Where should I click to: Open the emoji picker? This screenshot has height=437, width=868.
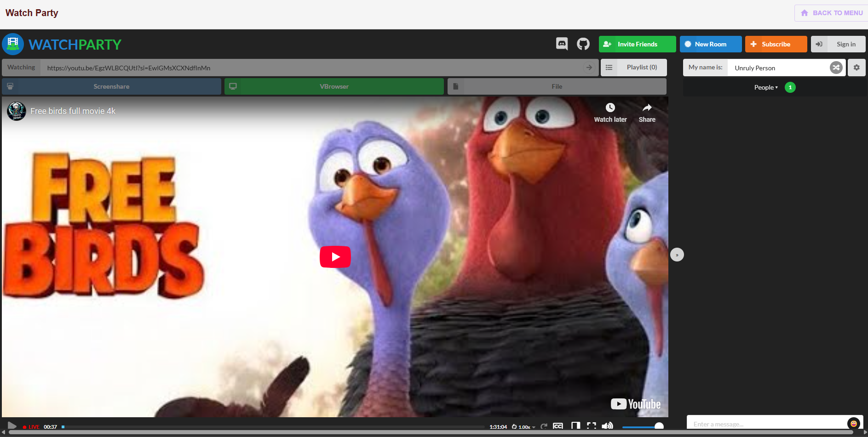[854, 424]
